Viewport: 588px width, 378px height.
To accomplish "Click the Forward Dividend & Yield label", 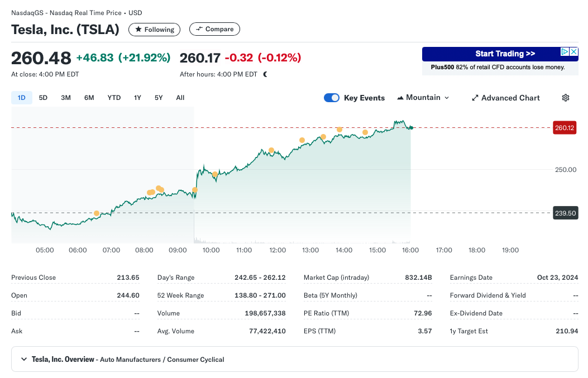I will [x=488, y=295].
